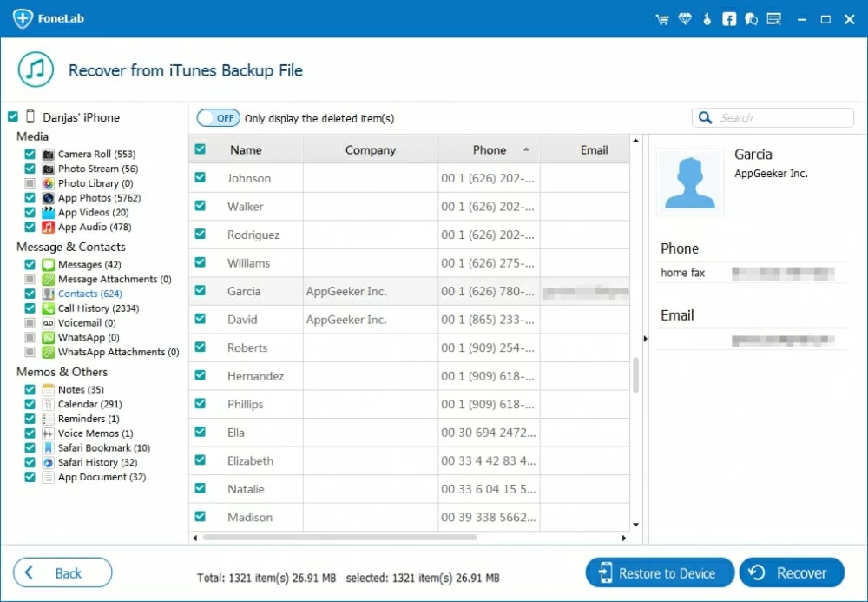Screen dimensions: 868x602
Task: Toggle the select-all checkbox in table header
Action: point(201,149)
